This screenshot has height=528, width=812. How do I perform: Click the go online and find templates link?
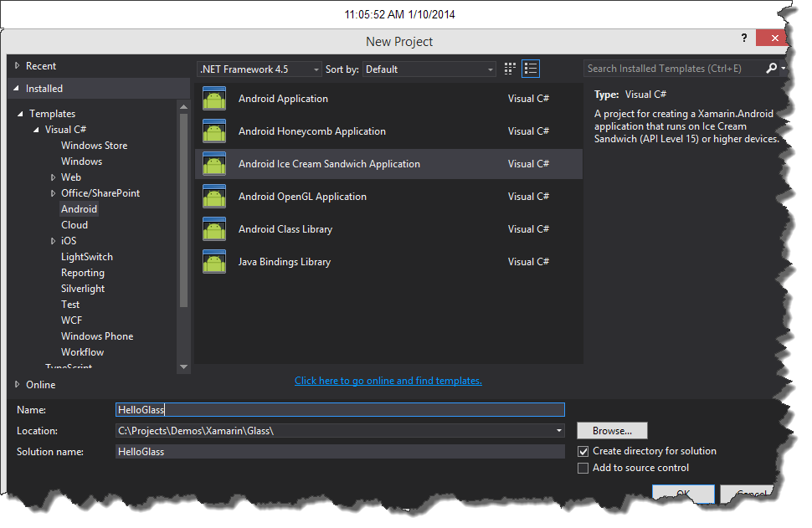[x=388, y=381]
